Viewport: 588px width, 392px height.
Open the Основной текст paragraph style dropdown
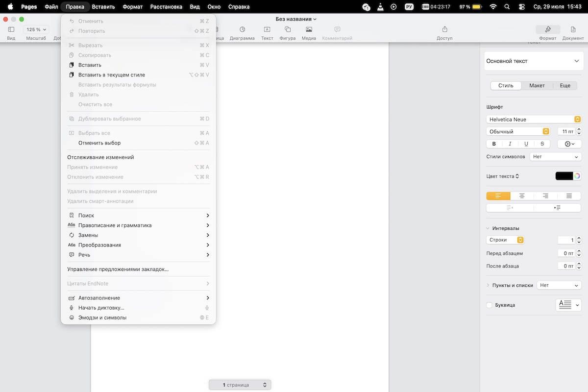[x=533, y=61]
